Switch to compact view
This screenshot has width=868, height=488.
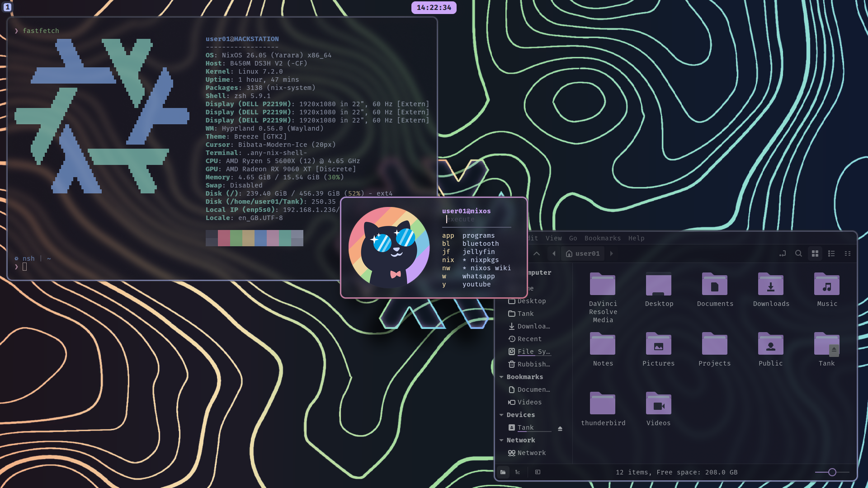click(848, 253)
